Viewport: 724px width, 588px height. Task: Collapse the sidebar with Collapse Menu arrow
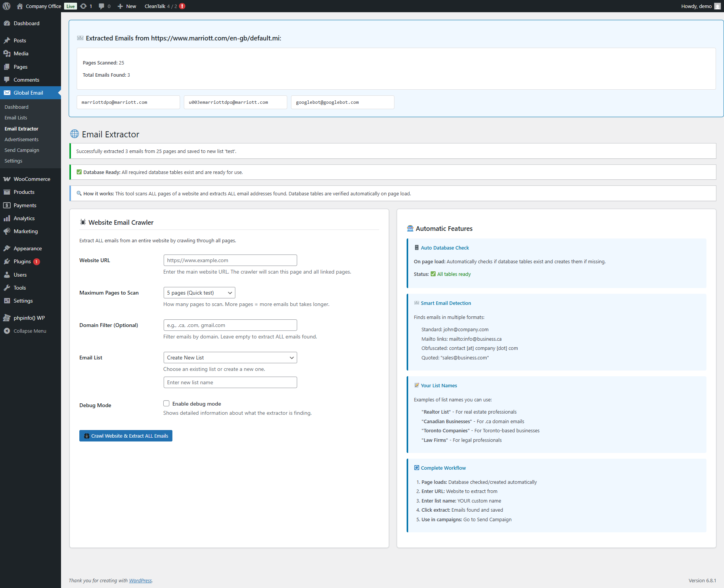[x=7, y=331]
